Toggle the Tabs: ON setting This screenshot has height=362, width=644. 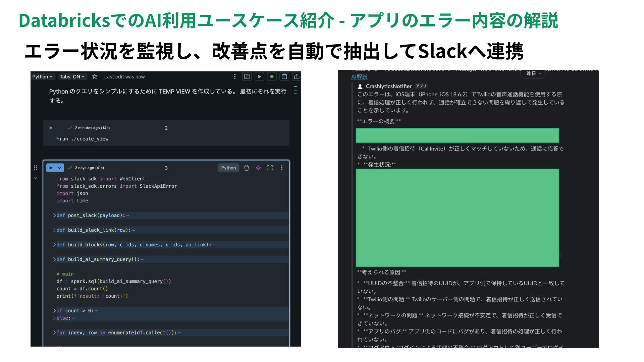72,76
